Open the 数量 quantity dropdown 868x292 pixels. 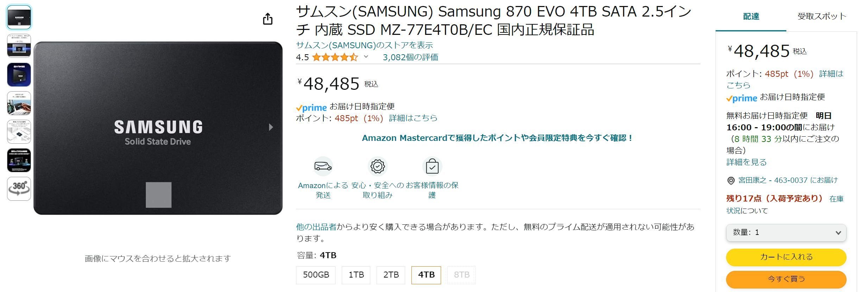click(786, 232)
